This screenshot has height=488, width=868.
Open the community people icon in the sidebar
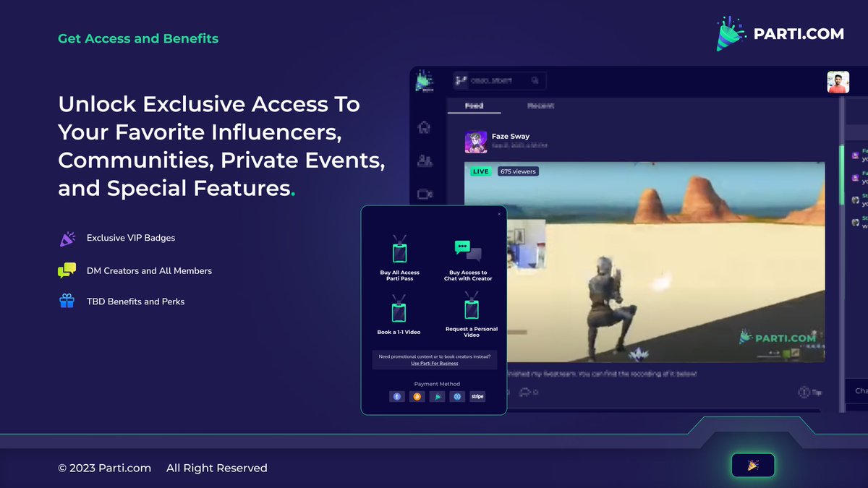click(x=425, y=160)
